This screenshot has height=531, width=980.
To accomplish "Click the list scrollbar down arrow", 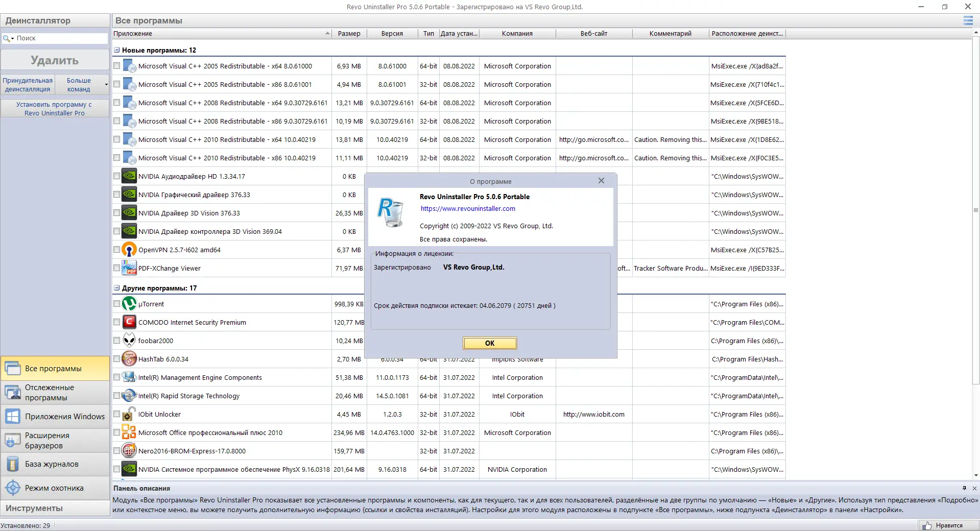I will point(976,476).
